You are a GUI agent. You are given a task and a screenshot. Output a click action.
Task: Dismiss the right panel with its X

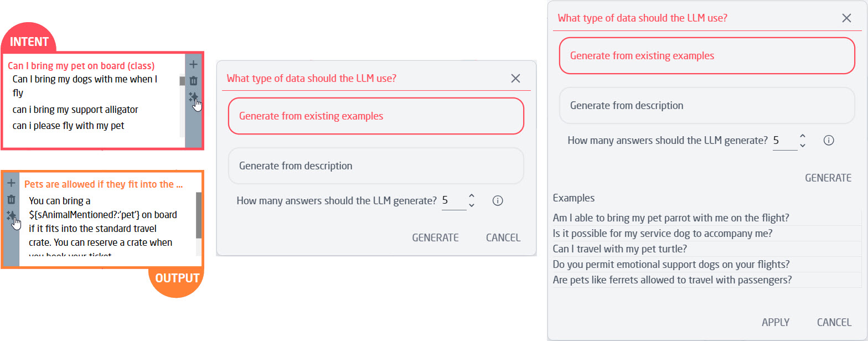click(846, 18)
